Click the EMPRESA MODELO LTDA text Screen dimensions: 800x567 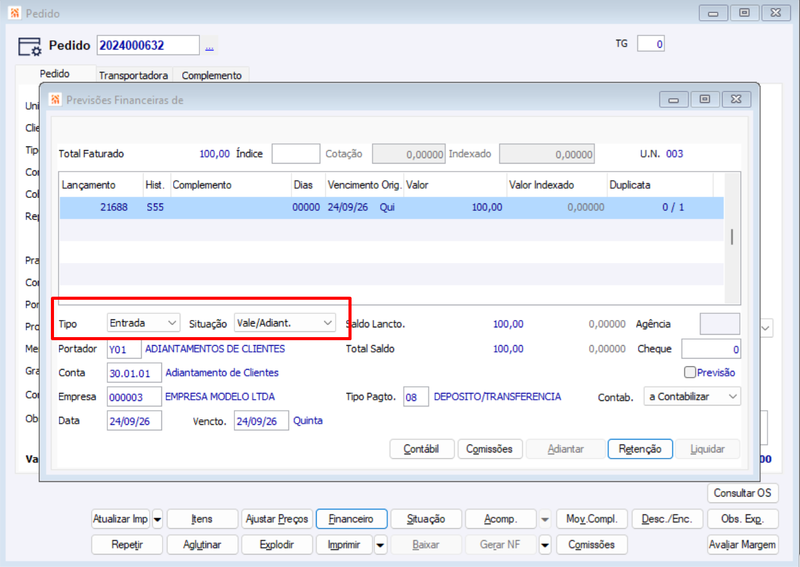click(220, 397)
